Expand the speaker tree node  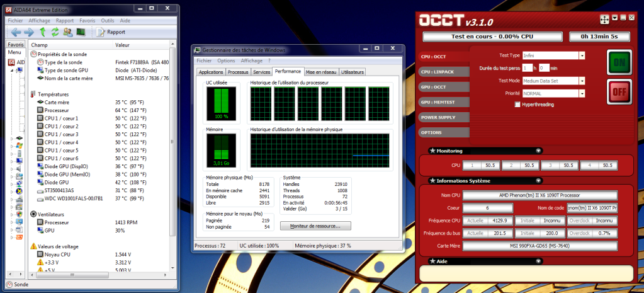[x=12, y=168]
